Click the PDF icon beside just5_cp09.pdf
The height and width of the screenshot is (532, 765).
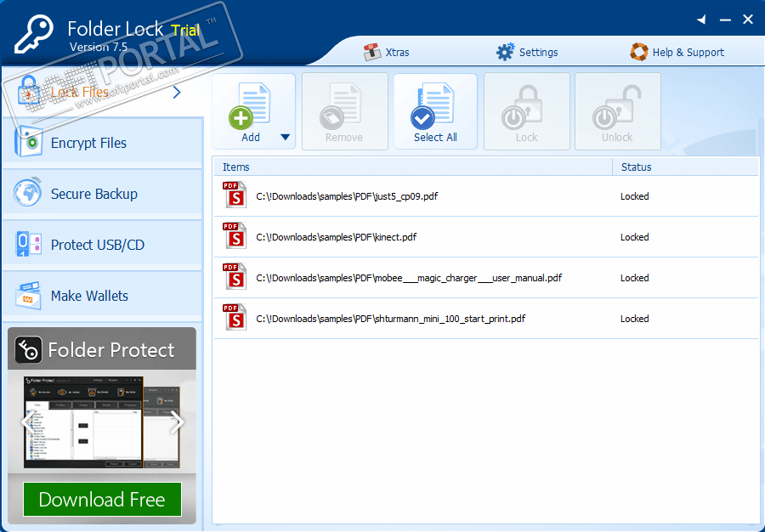[235, 195]
